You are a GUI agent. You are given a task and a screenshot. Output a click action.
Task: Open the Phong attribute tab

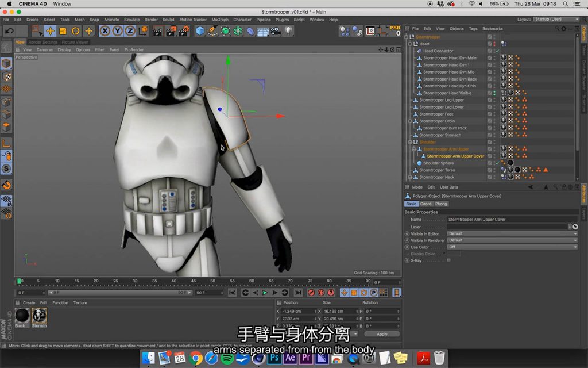[x=441, y=204]
